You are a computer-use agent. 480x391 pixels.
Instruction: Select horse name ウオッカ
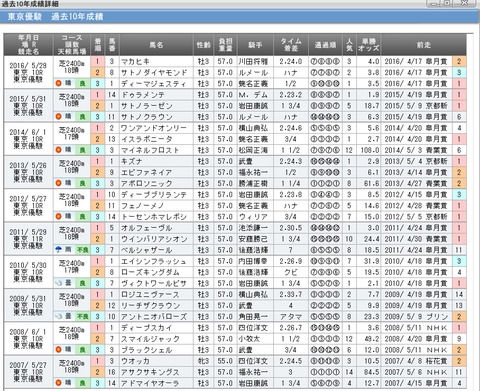tap(135, 361)
